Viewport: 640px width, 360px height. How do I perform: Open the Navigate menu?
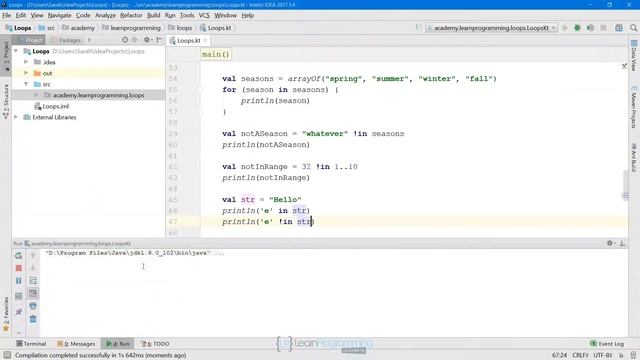point(59,15)
